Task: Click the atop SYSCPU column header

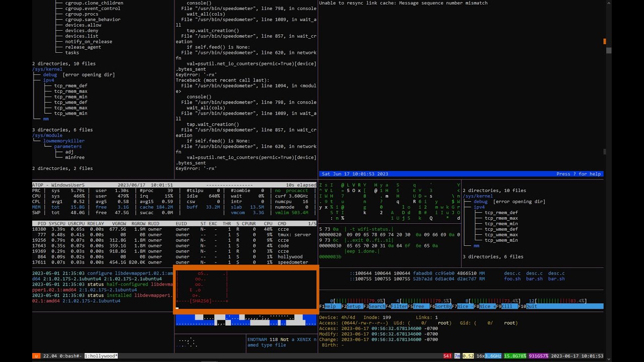Action: (x=57, y=223)
